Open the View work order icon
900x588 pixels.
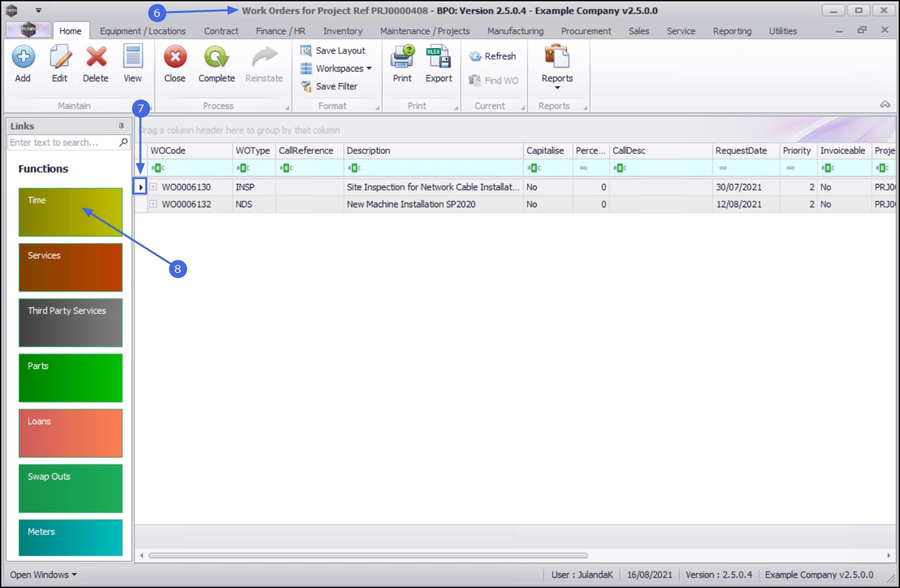[133, 57]
